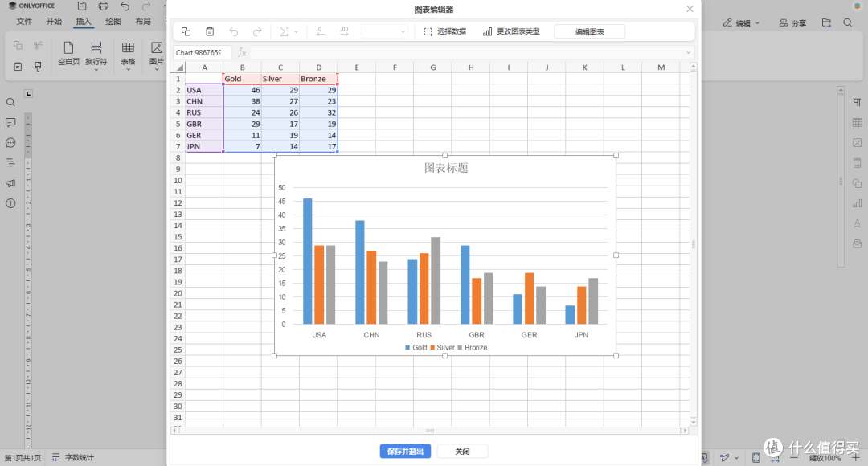Open sum function dropdown arrow
Image resolution: width=868 pixels, height=466 pixels.
(x=296, y=32)
